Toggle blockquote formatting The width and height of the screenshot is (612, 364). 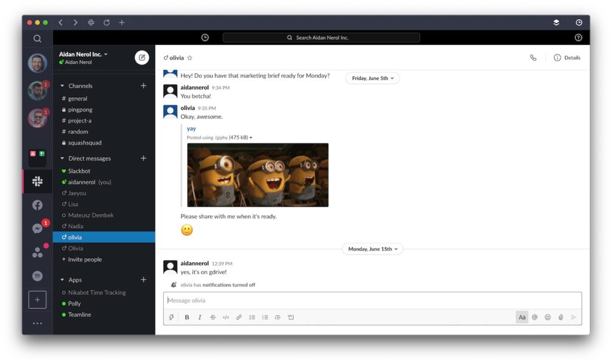277,317
